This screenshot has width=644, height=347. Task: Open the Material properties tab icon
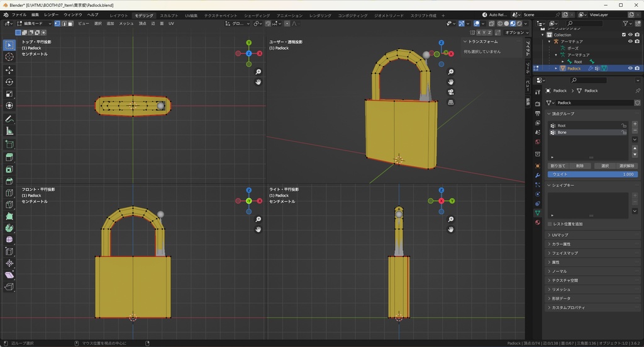538,222
